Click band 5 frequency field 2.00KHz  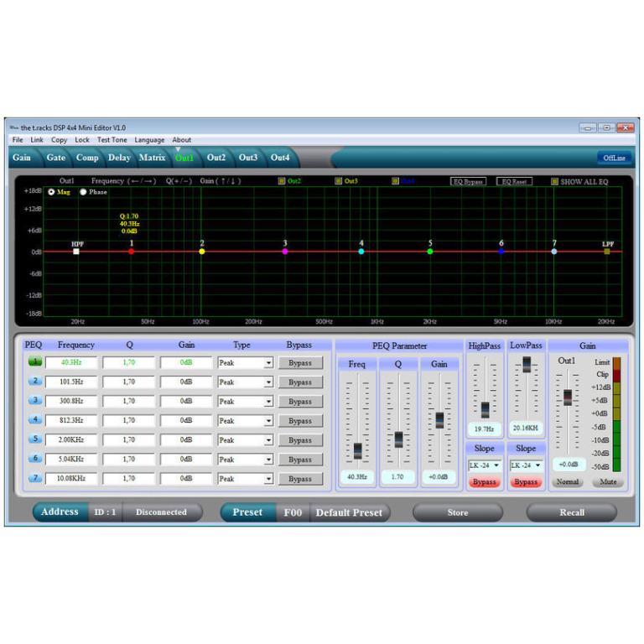pos(71,439)
